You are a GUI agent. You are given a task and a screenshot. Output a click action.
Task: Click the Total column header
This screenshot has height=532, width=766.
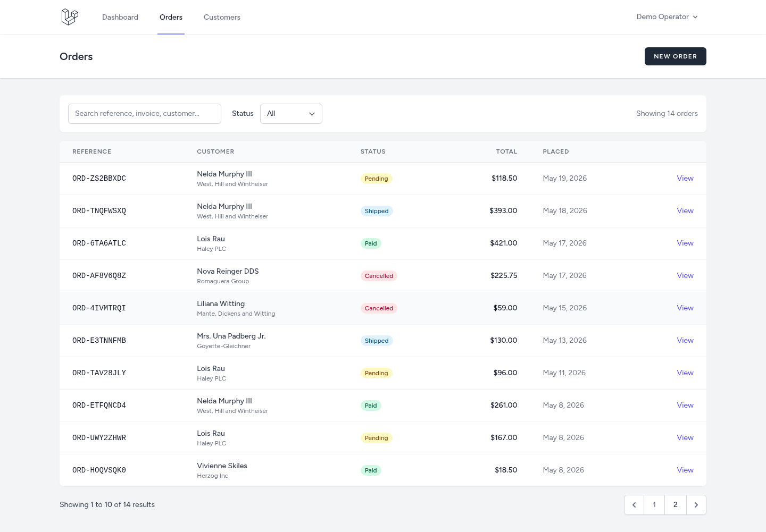pyautogui.click(x=506, y=151)
